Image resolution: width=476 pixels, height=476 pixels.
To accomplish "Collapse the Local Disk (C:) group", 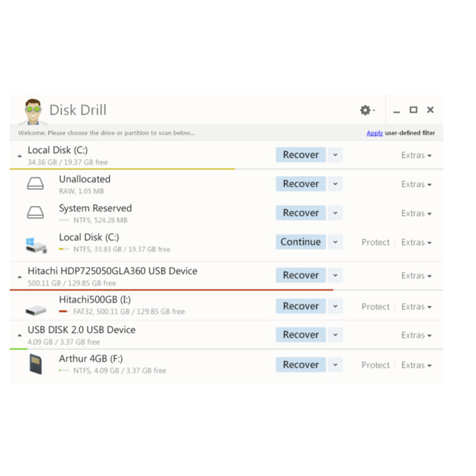I will click(x=20, y=156).
